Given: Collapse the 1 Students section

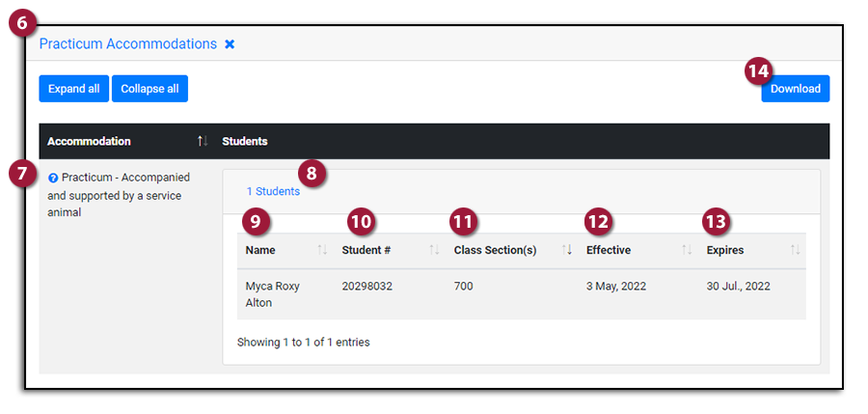Looking at the screenshot, I should (273, 191).
